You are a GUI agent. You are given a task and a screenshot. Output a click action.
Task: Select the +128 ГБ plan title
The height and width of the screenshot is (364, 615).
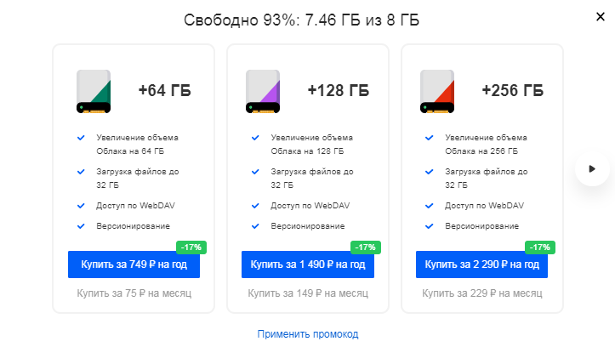coord(339,90)
